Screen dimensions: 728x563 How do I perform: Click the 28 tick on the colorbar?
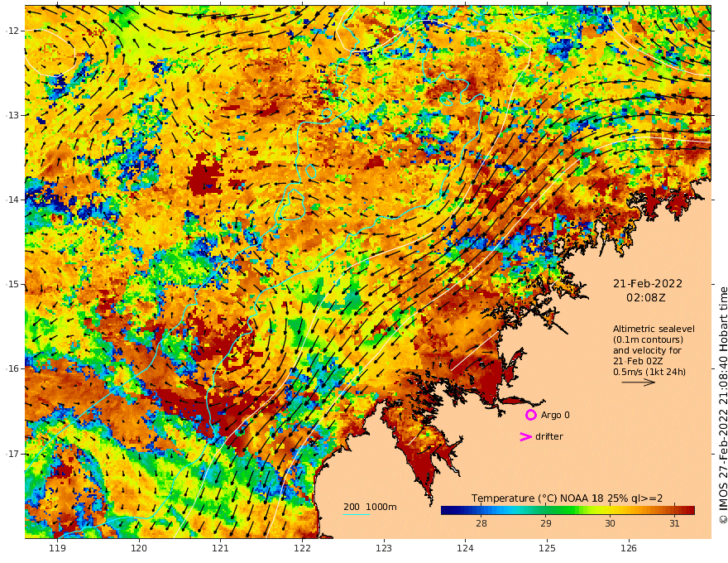(x=481, y=523)
